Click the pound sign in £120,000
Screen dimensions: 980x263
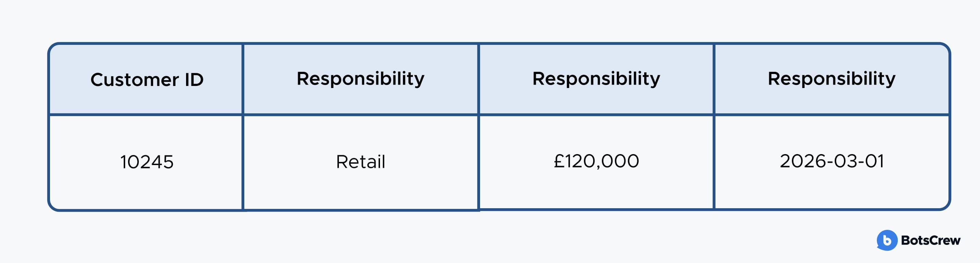point(559,161)
